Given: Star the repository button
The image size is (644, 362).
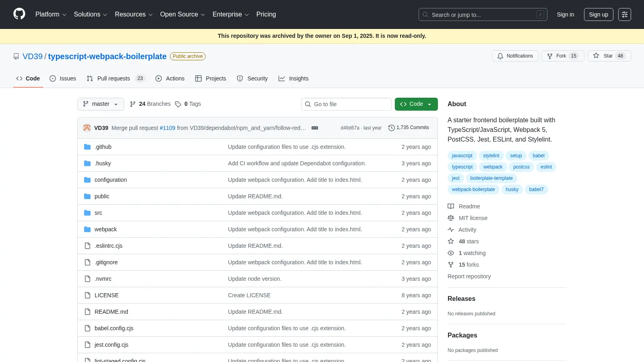Looking at the screenshot, I should pos(609,56).
